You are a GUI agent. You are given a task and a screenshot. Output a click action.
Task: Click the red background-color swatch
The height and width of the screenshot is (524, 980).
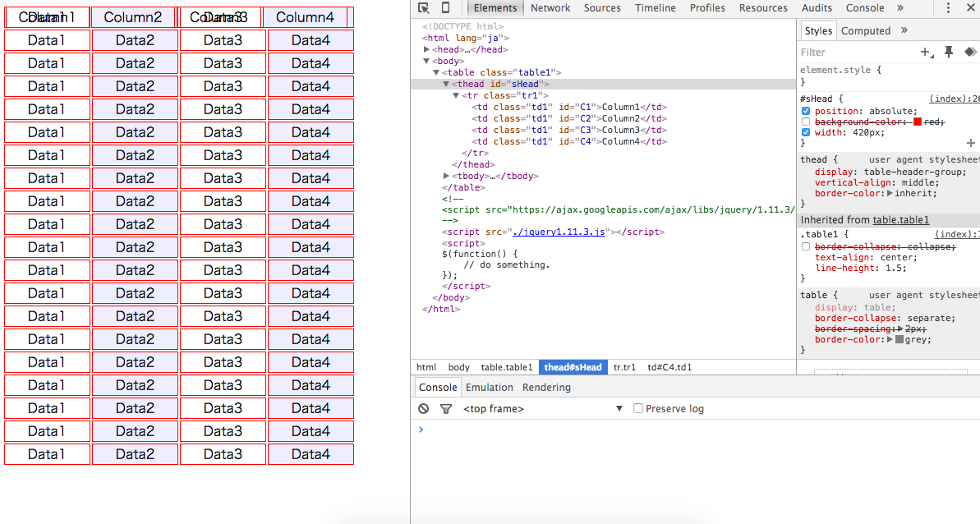[918, 122]
